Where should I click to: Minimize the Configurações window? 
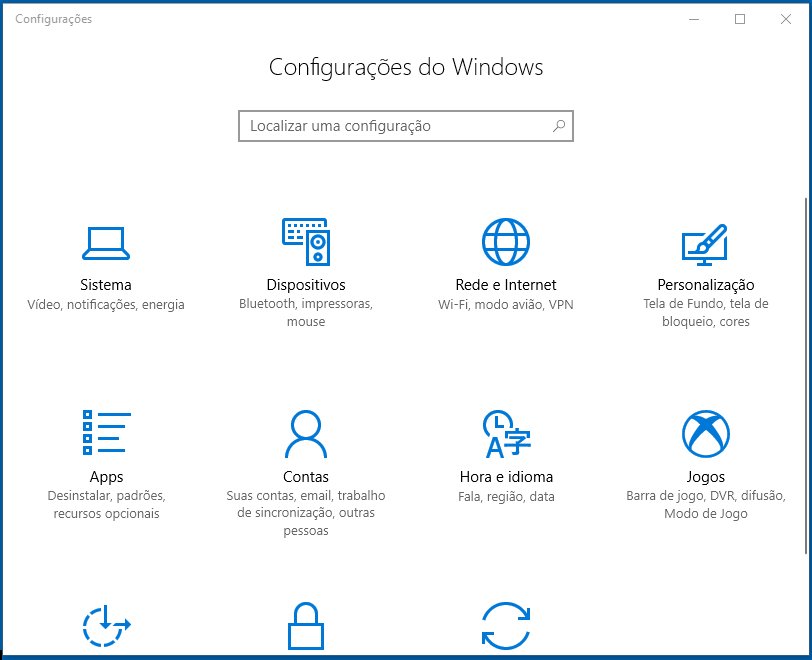(694, 19)
